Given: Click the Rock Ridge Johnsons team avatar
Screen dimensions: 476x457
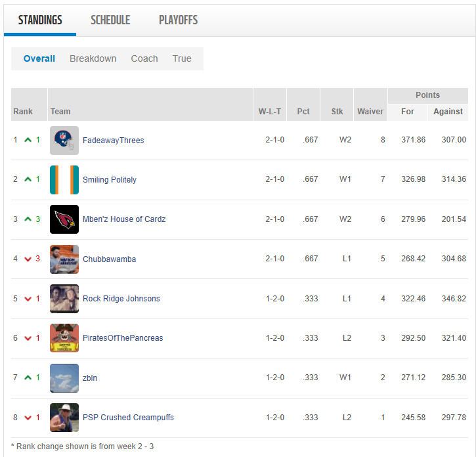Looking at the screenshot, I should click(64, 299).
